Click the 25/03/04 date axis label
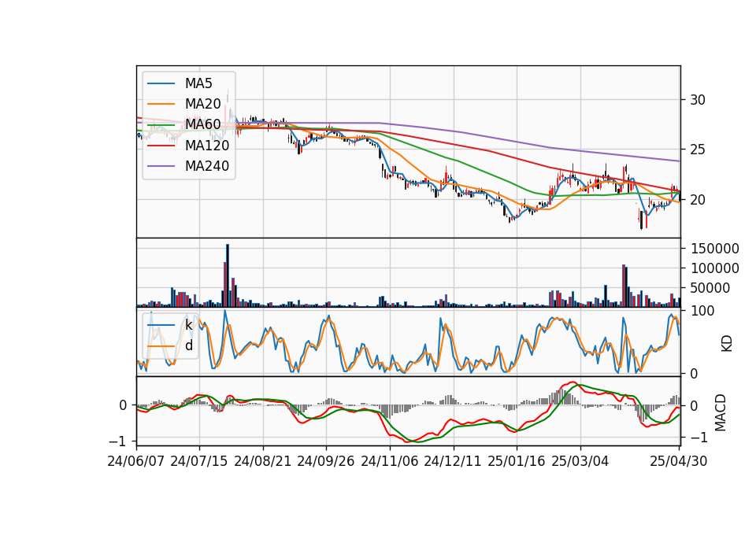The width and height of the screenshot is (756, 543). (580, 461)
